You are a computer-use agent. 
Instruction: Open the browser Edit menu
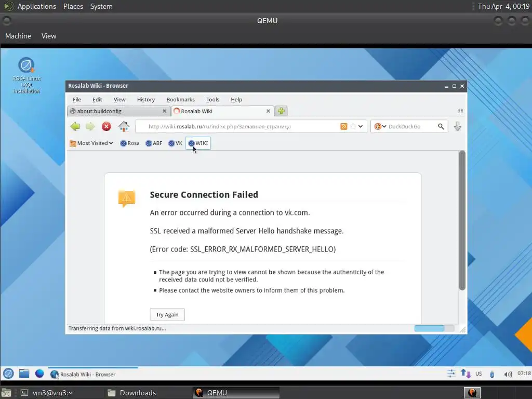tap(97, 99)
